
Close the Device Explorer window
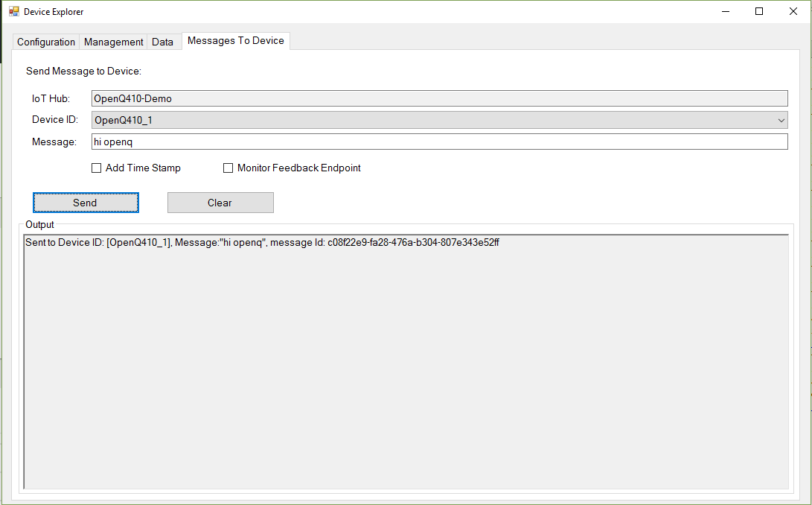click(x=793, y=11)
